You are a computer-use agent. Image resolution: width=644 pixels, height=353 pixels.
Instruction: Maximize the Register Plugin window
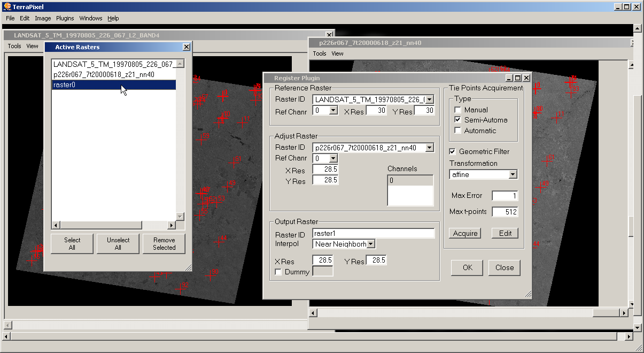[517, 78]
